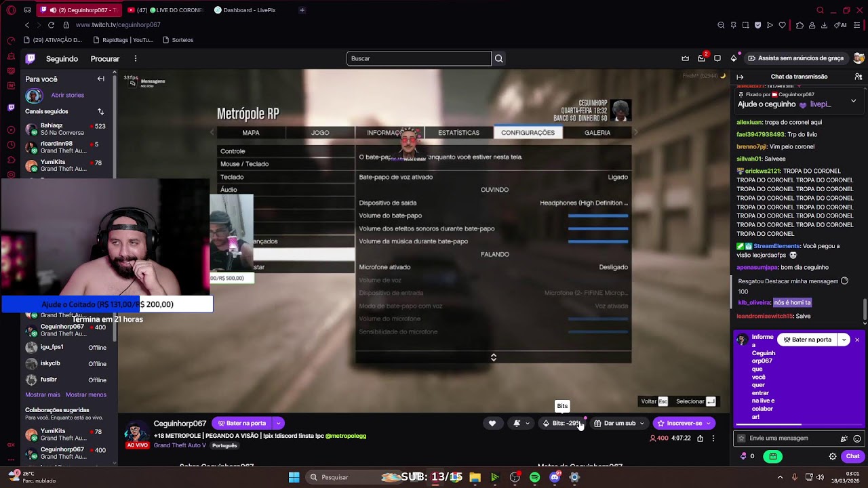Open stream options three-dot menu
Screen dimensions: 868x488
(713, 439)
